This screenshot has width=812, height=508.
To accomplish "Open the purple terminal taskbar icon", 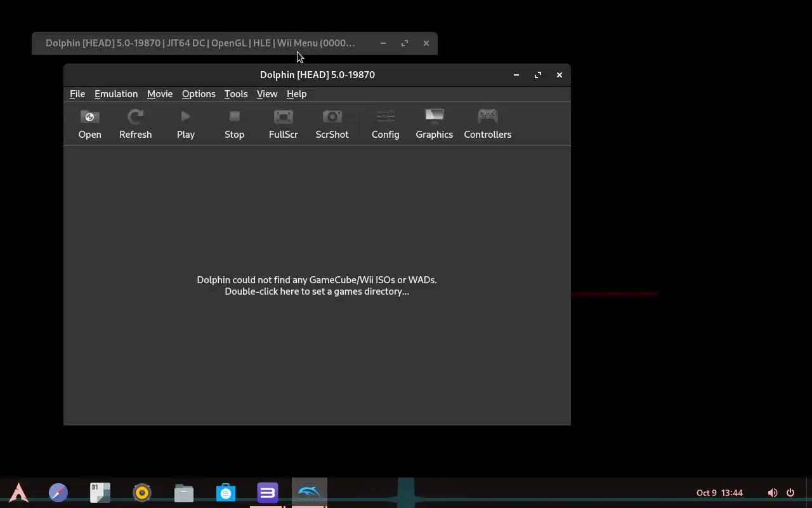I will click(268, 493).
